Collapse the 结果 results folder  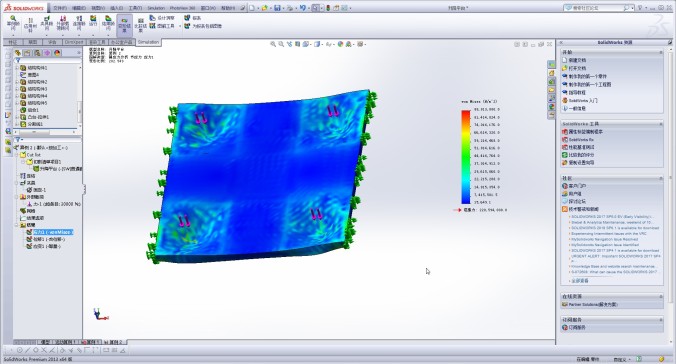point(17,225)
